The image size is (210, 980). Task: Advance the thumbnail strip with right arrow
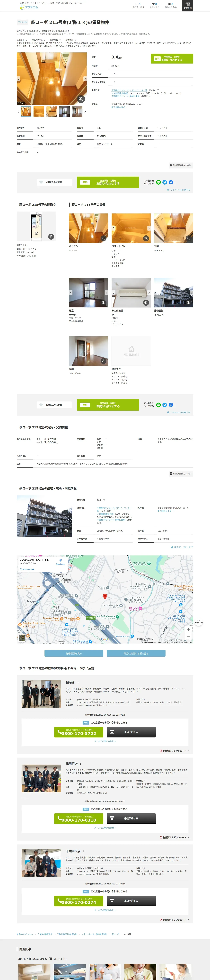point(85,111)
